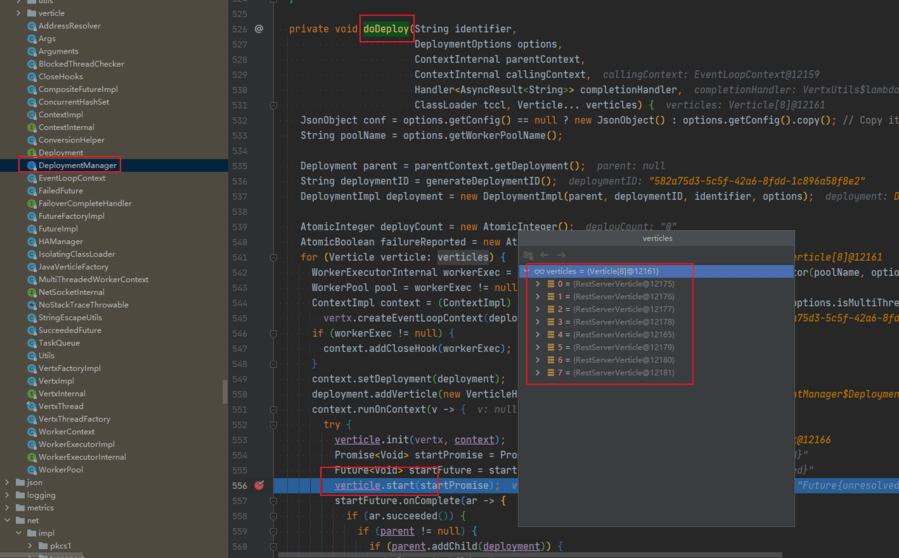Screen dimensions: 899x558
Task: Click line number 539 in the gutter
Action: pyautogui.click(x=240, y=227)
